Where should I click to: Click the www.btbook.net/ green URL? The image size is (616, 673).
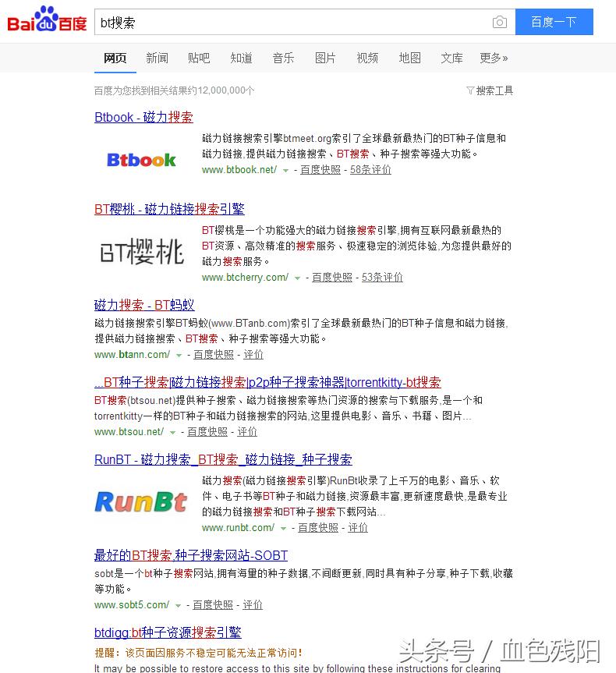(x=239, y=169)
